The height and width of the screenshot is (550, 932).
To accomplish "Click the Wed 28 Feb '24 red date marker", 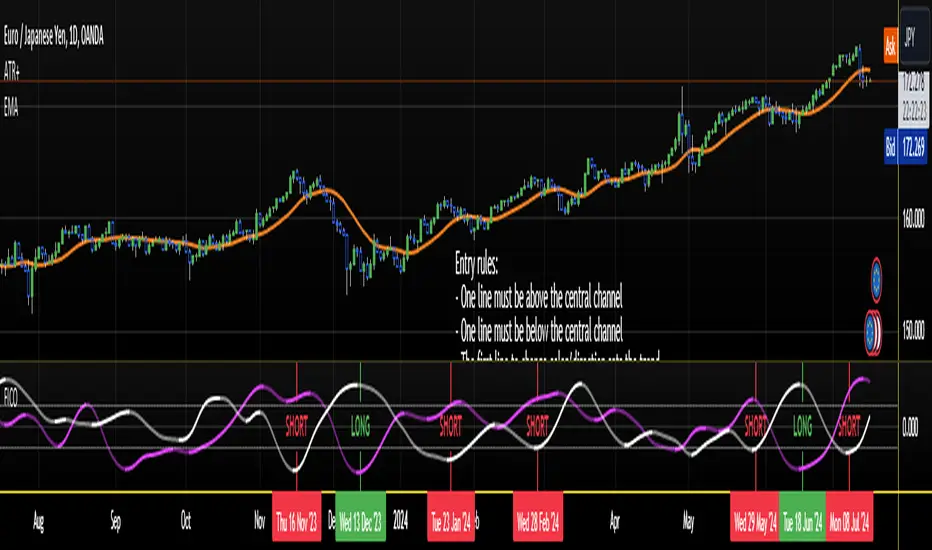I will pyautogui.click(x=538, y=516).
